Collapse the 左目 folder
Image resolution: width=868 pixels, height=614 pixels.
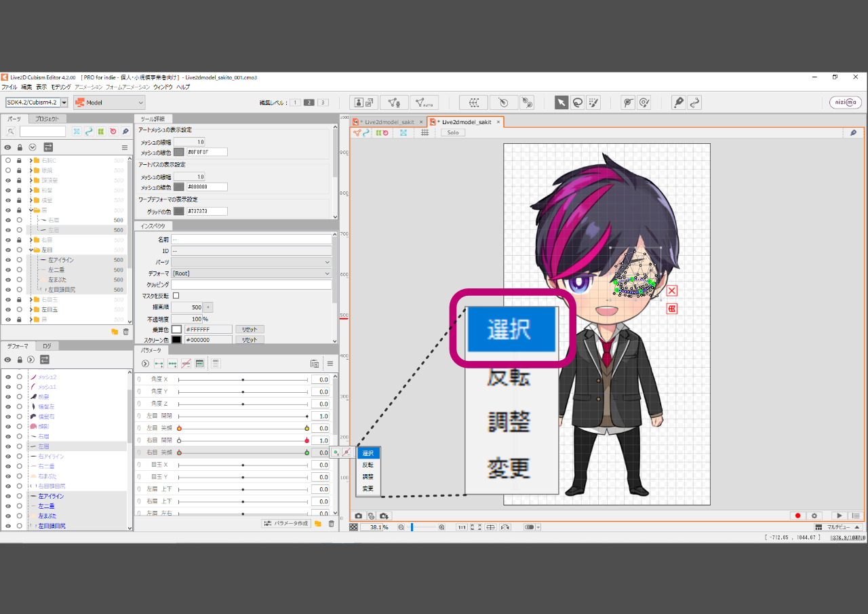(31, 250)
